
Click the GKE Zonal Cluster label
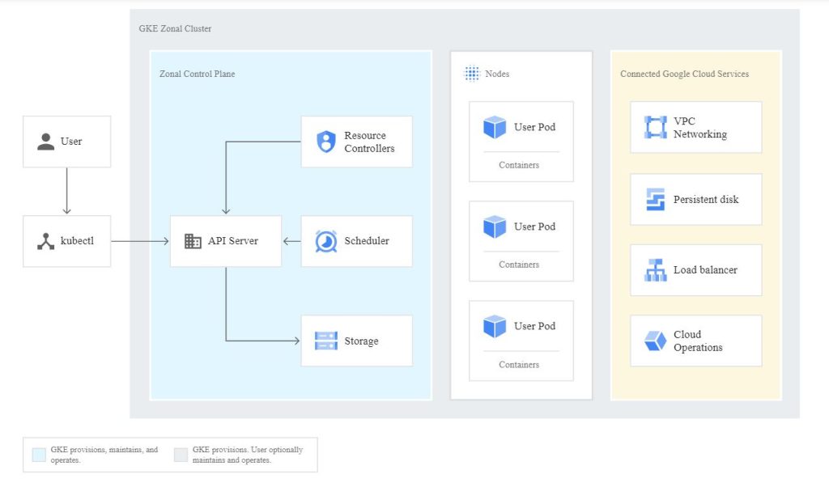pyautogui.click(x=176, y=28)
